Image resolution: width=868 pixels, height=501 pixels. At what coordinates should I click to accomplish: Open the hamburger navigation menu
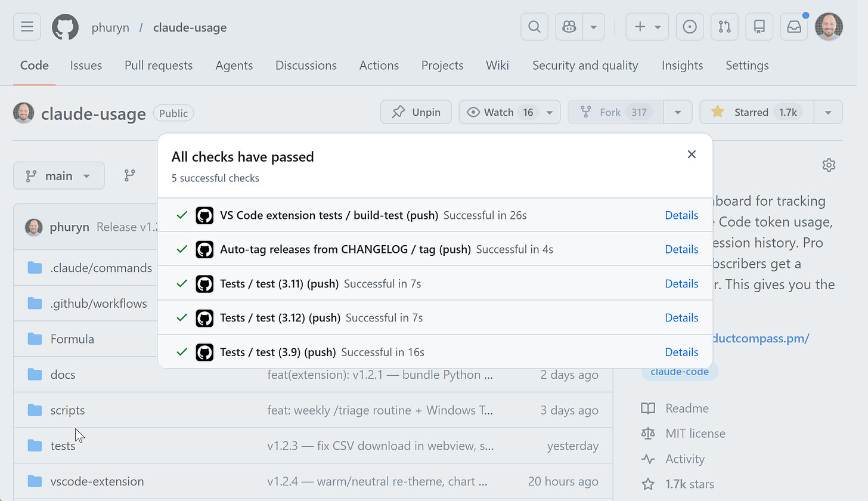point(27,27)
